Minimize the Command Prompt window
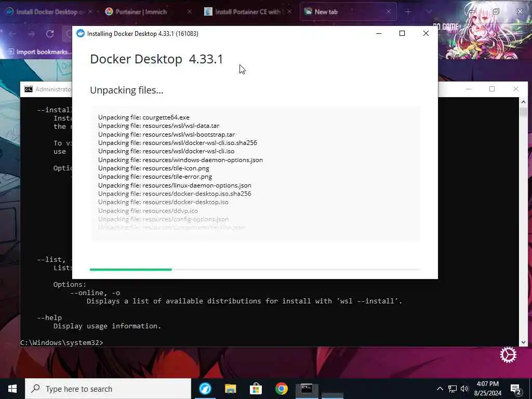Viewport: 532px width, 399px height. [x=468, y=89]
